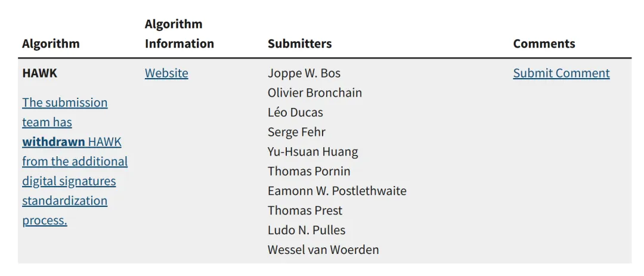Click submitter name Joppe W. Bos
This screenshot has height=276, width=644.
(304, 73)
